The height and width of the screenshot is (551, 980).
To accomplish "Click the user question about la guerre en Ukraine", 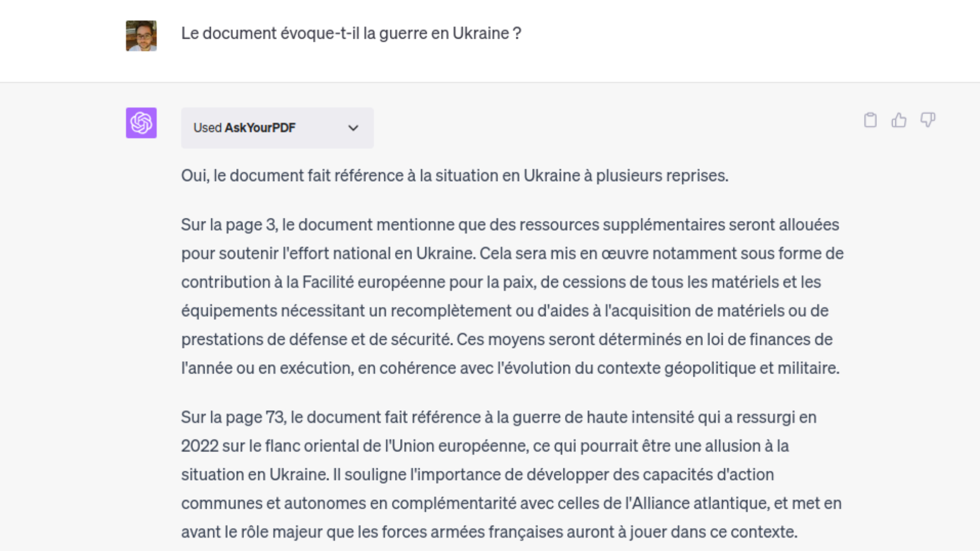I will (351, 33).
